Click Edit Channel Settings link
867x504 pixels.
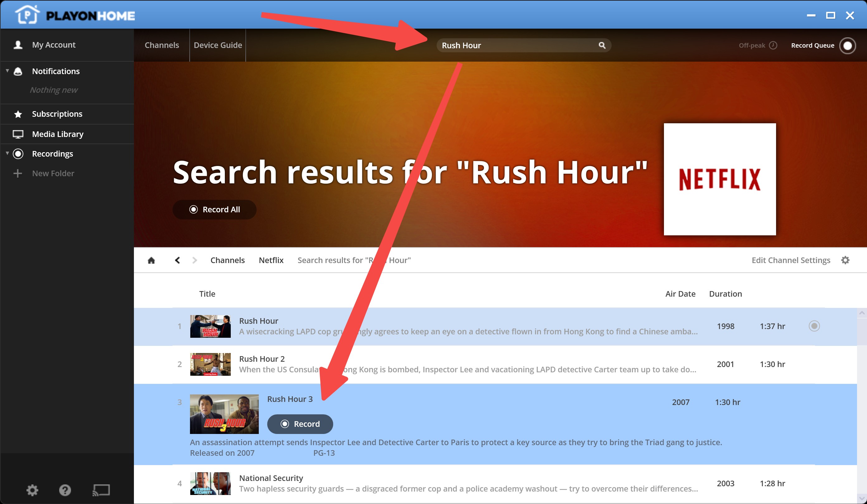point(791,260)
